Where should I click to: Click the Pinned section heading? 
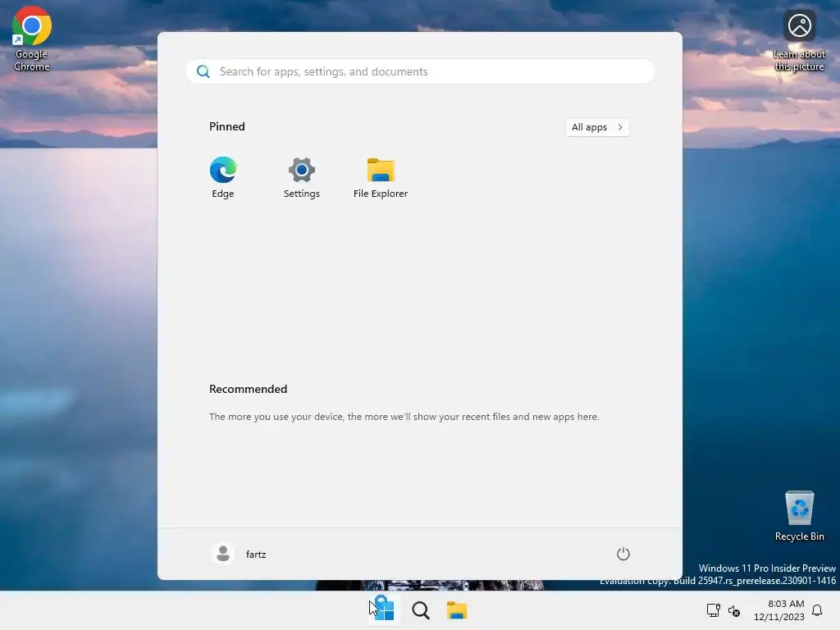227,126
